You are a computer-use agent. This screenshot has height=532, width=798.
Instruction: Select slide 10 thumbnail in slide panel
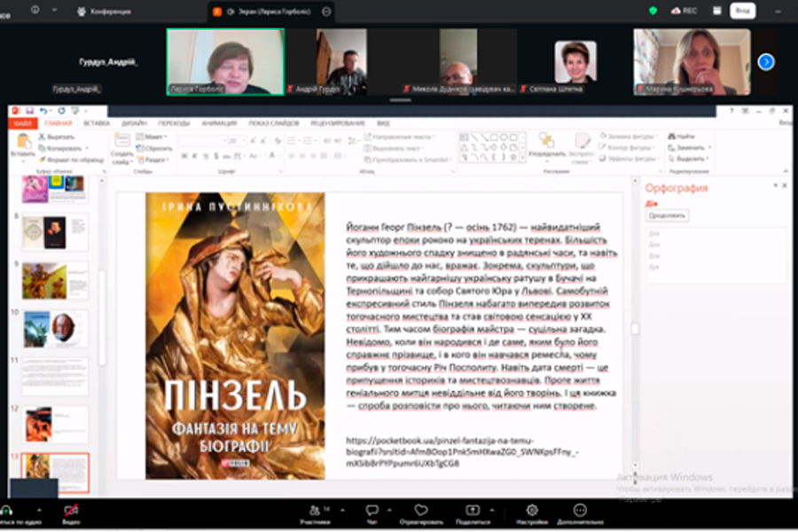coord(55,328)
